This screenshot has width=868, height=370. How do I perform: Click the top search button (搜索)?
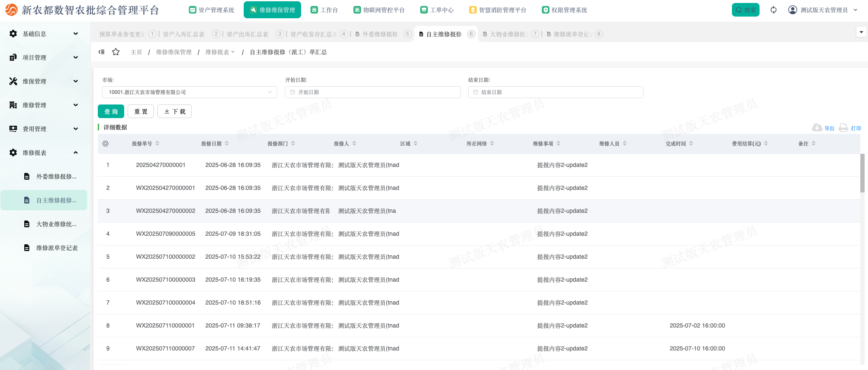[x=745, y=10]
